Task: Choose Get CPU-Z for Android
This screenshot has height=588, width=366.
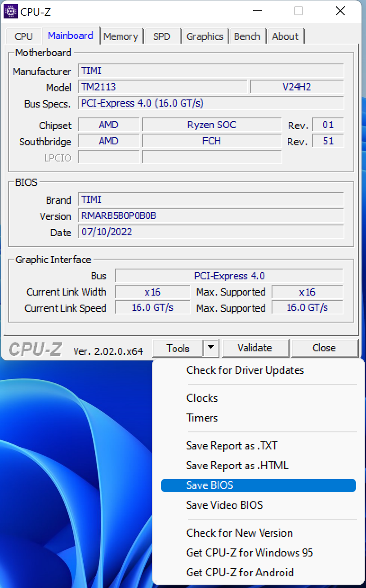Action: 259,573
